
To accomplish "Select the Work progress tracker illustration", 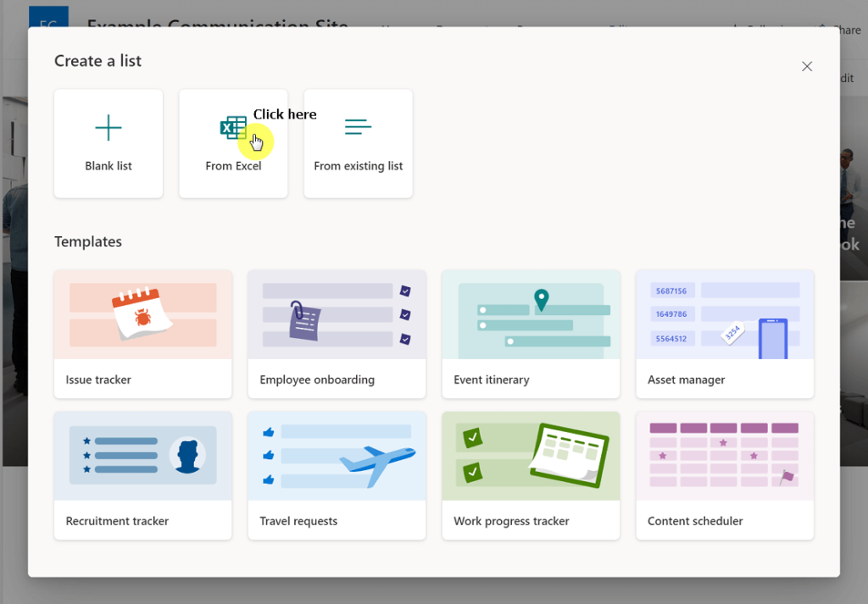I will pyautogui.click(x=531, y=456).
